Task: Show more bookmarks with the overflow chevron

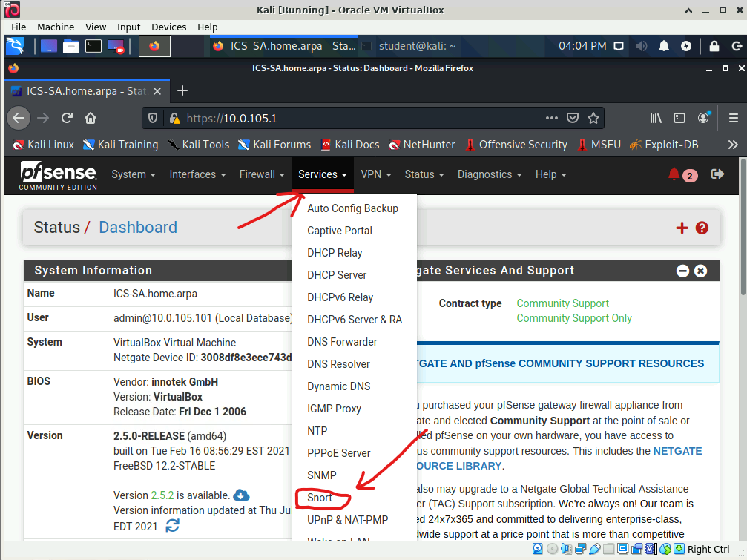Action: [x=733, y=145]
